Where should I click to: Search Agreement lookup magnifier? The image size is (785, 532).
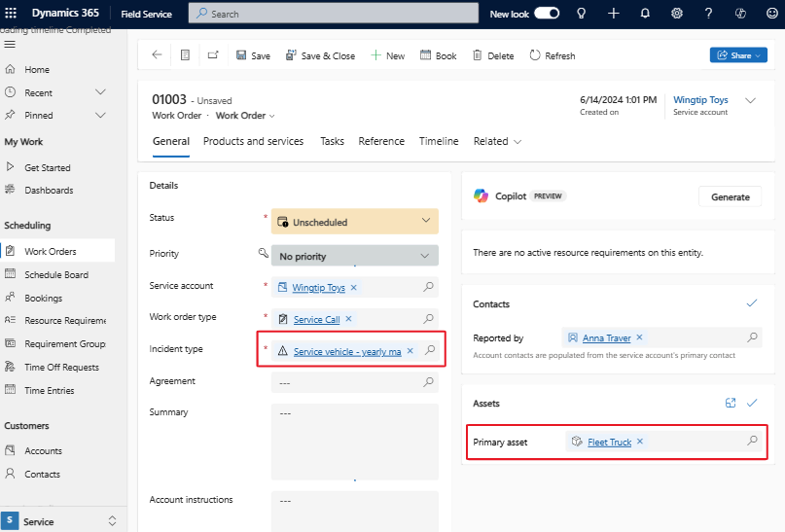tap(429, 382)
